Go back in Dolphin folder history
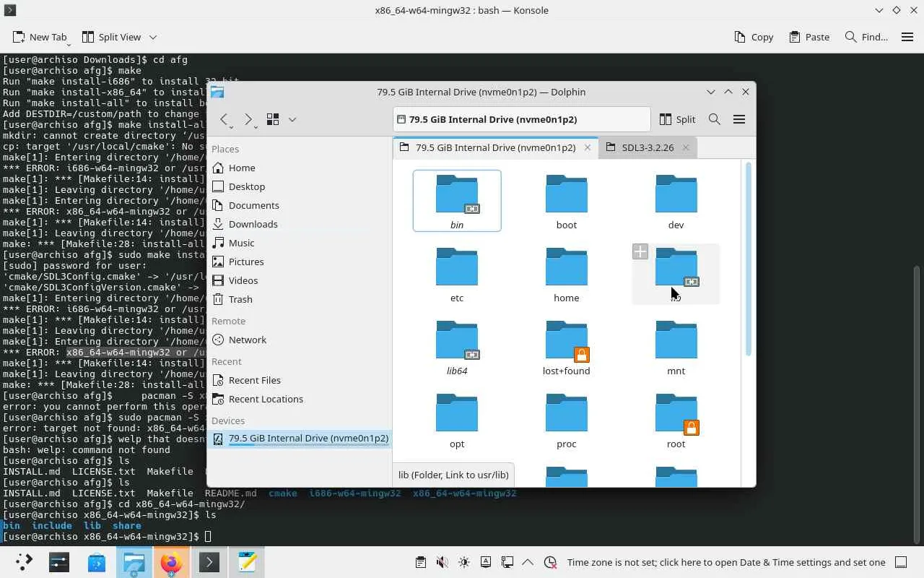 point(225,119)
